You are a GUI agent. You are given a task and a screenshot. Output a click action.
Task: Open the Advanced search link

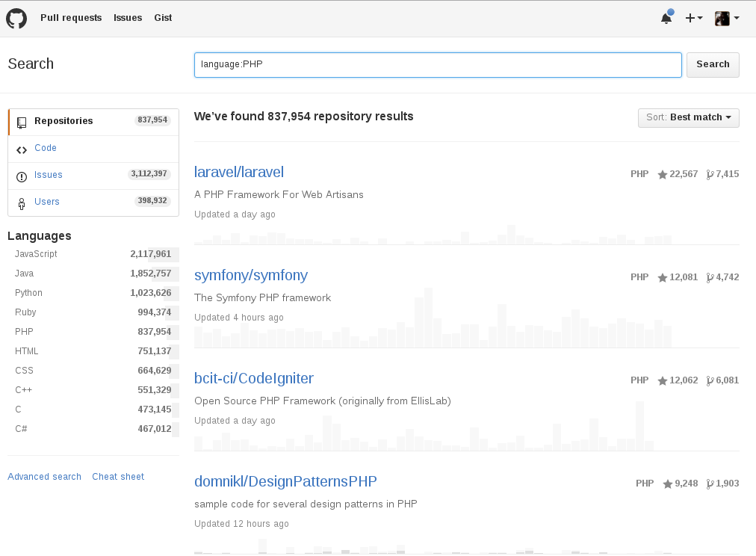[44, 477]
